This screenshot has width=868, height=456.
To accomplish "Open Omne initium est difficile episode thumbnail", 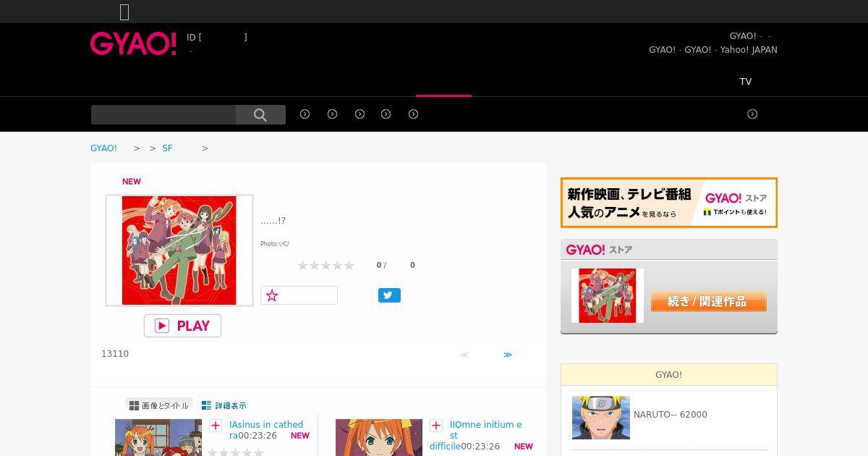I will (379, 437).
